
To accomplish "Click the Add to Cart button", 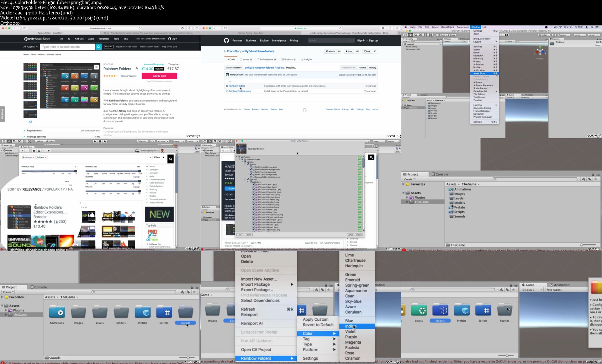I will coord(159,76).
